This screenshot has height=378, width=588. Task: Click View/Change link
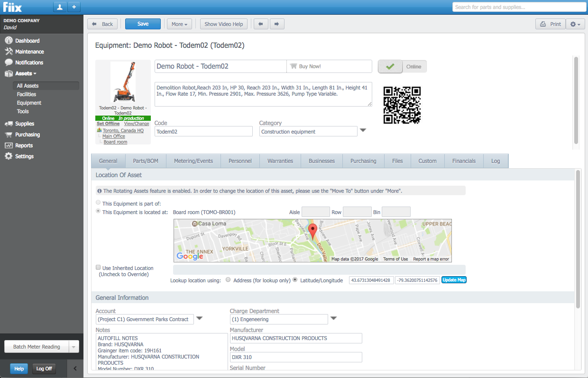click(x=137, y=124)
